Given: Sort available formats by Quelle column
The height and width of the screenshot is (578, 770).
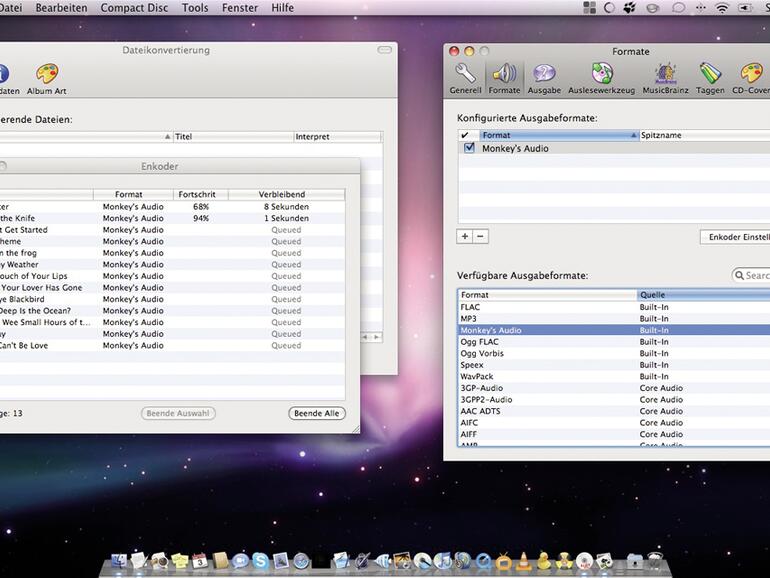Looking at the screenshot, I should [700, 295].
